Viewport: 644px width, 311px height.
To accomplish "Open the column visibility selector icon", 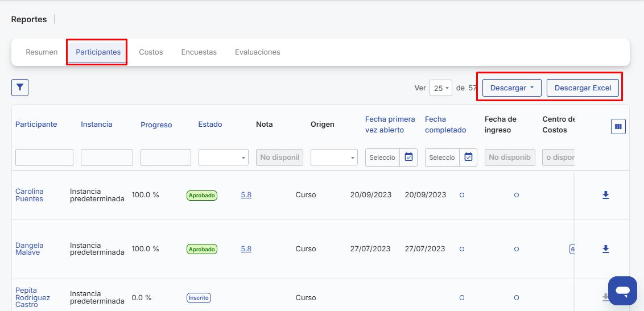I will 618,126.
